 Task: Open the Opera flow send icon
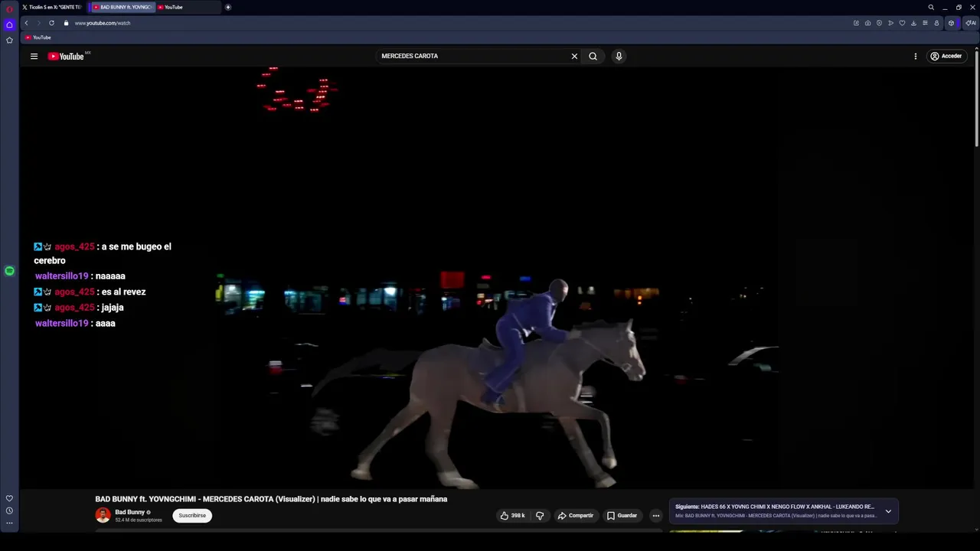coord(890,23)
